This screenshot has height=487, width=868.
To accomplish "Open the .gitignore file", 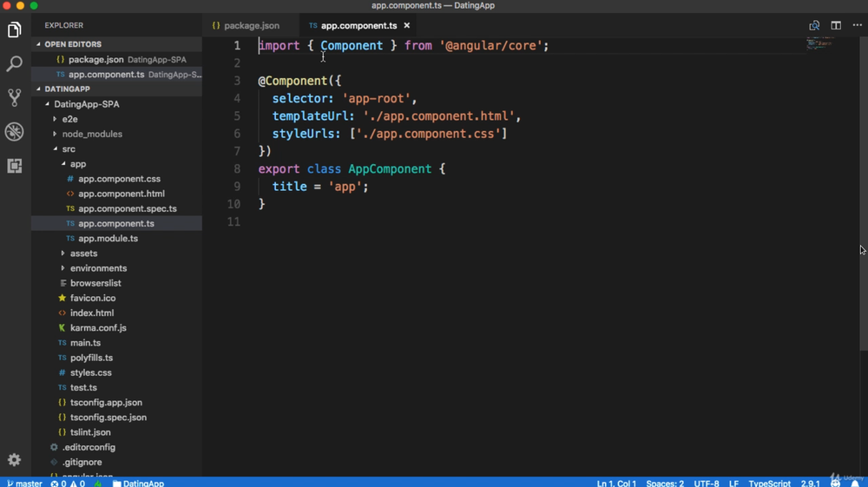I will [82, 463].
